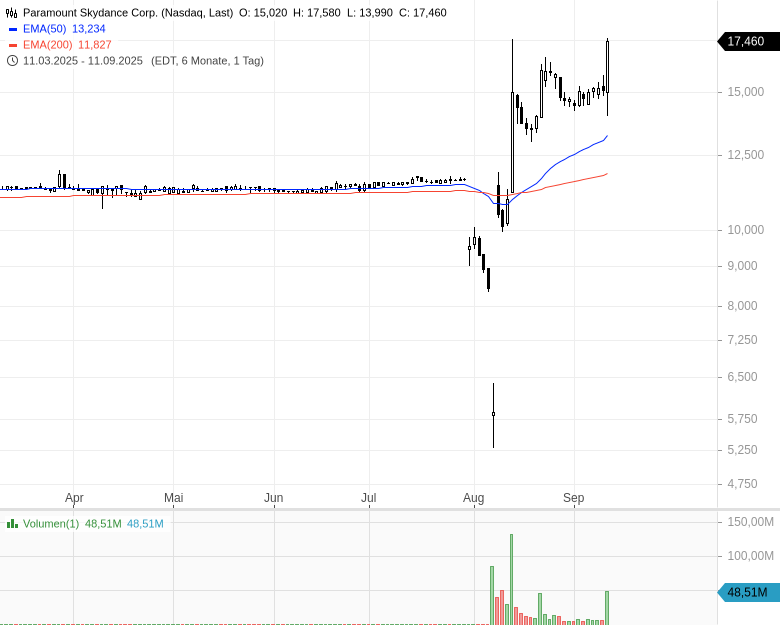
Task: Click the 15,000 price axis label
Action: [x=746, y=92]
